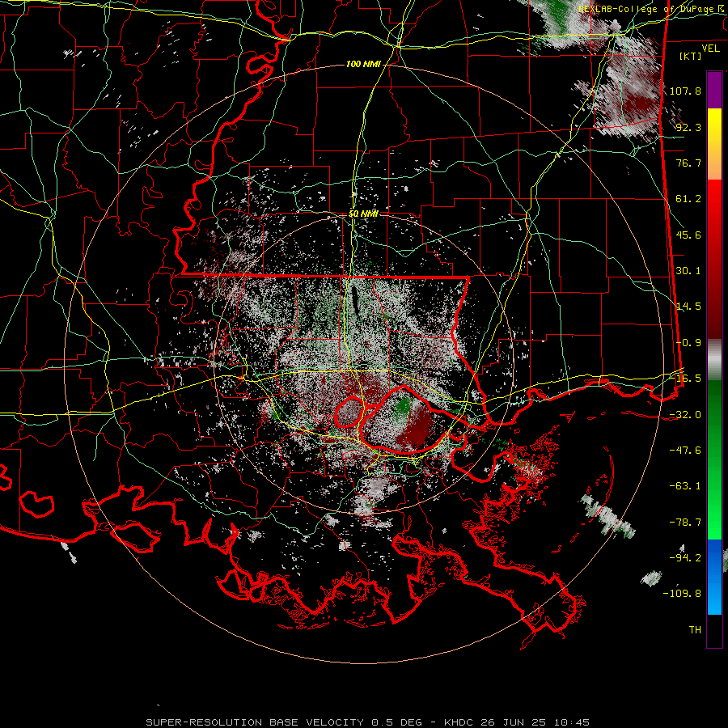Image resolution: width=728 pixels, height=728 pixels.
Task: Click the [KT] units label
Action: [x=691, y=56]
